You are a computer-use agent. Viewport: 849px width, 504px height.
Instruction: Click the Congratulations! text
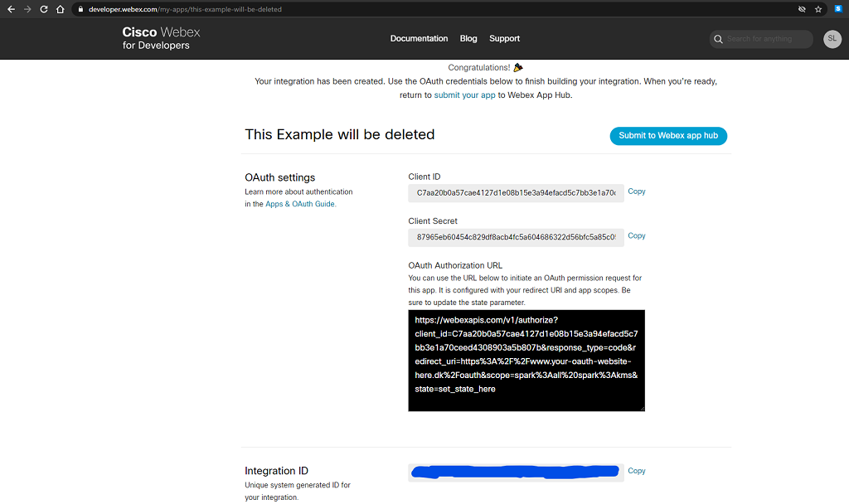point(478,68)
